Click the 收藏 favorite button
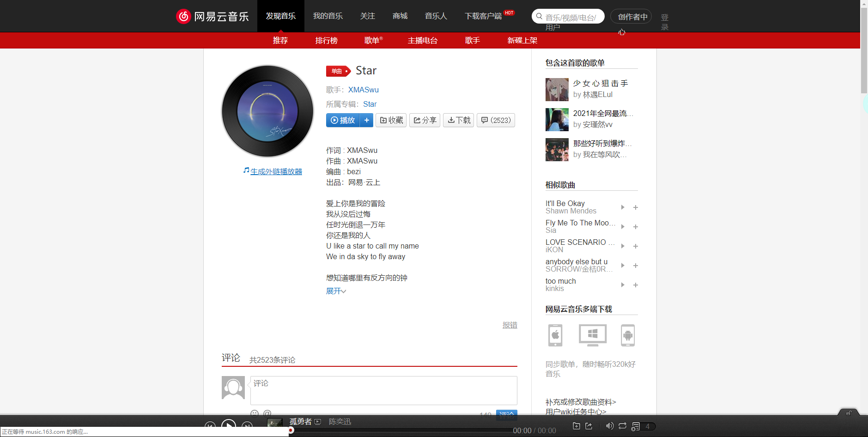 [391, 120]
